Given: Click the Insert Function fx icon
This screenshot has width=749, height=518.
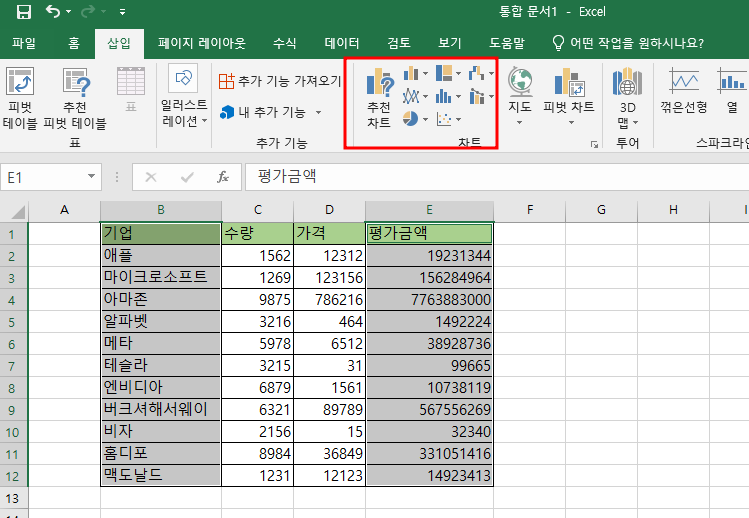Looking at the screenshot, I should 223,177.
